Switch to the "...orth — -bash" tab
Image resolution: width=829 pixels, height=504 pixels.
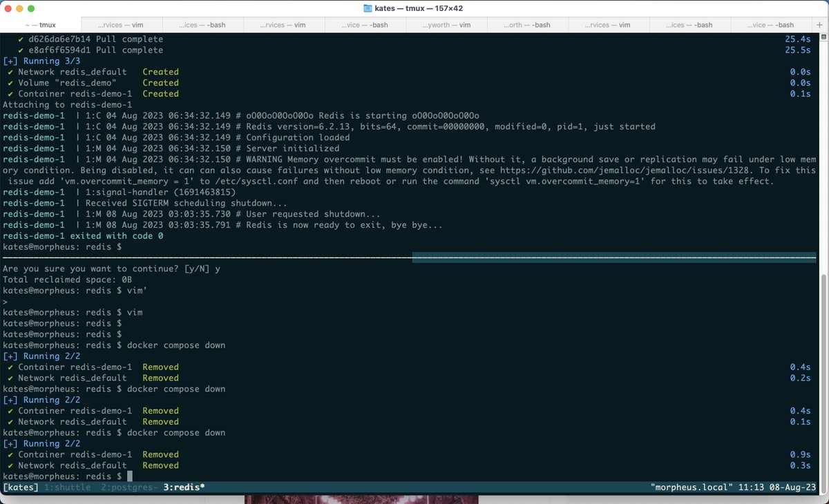pyautogui.click(x=528, y=25)
